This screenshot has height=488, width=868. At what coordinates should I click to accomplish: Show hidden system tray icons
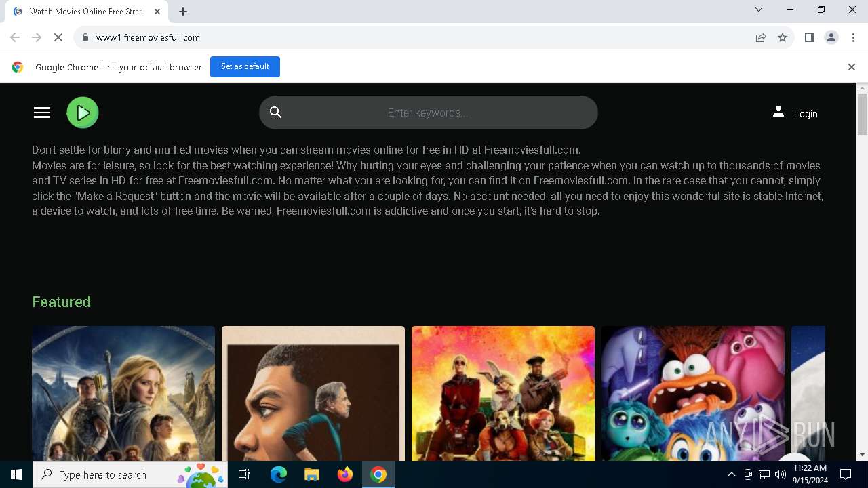[731, 474]
